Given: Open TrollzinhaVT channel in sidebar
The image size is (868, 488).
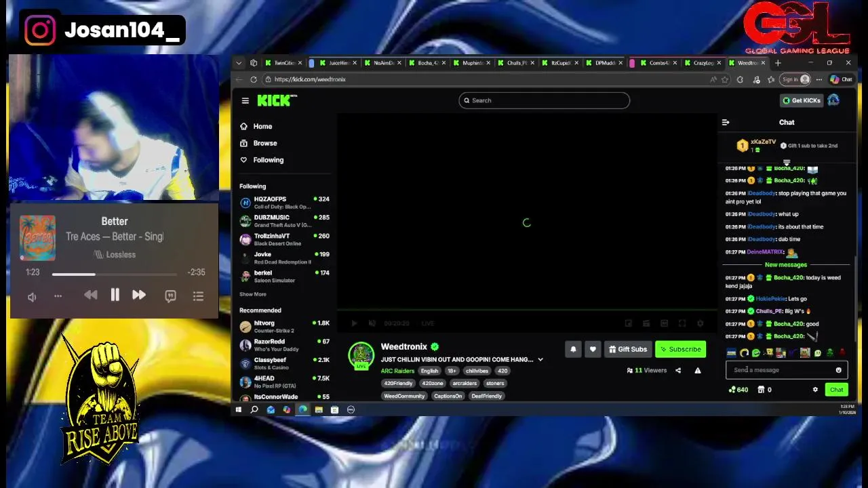Looking at the screenshot, I should [x=285, y=239].
